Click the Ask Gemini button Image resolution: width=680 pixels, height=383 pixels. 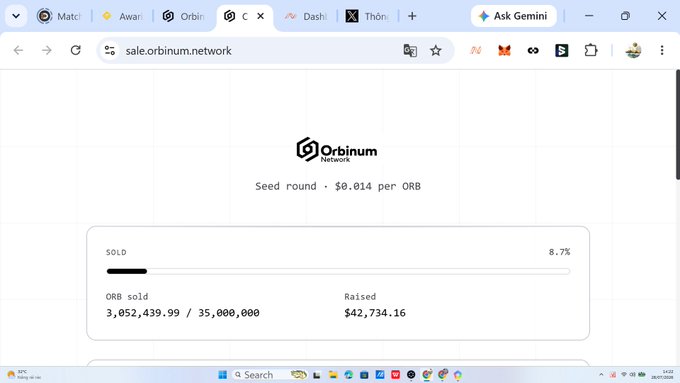(x=513, y=16)
